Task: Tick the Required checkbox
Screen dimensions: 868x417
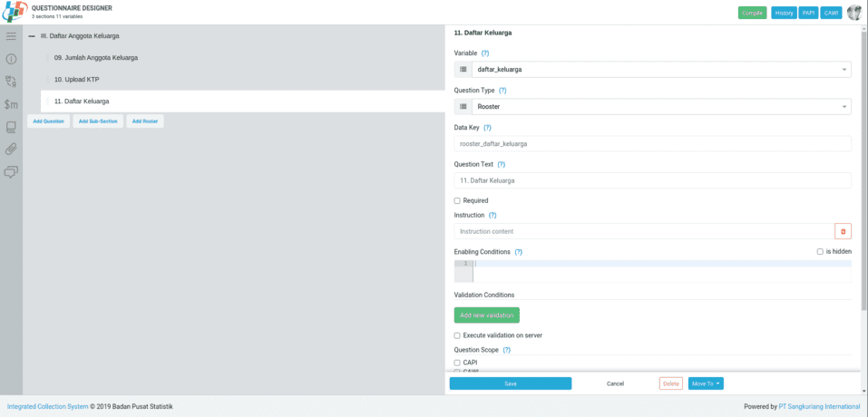Action: pyautogui.click(x=457, y=200)
